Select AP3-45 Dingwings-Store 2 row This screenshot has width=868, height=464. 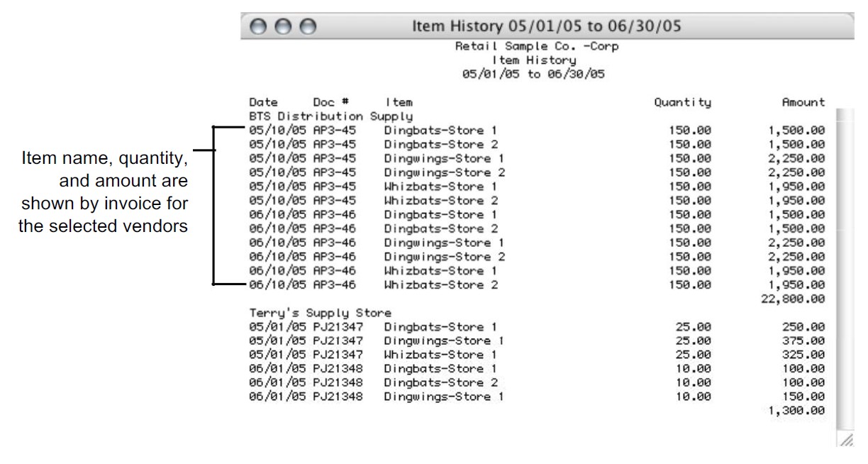(x=537, y=172)
